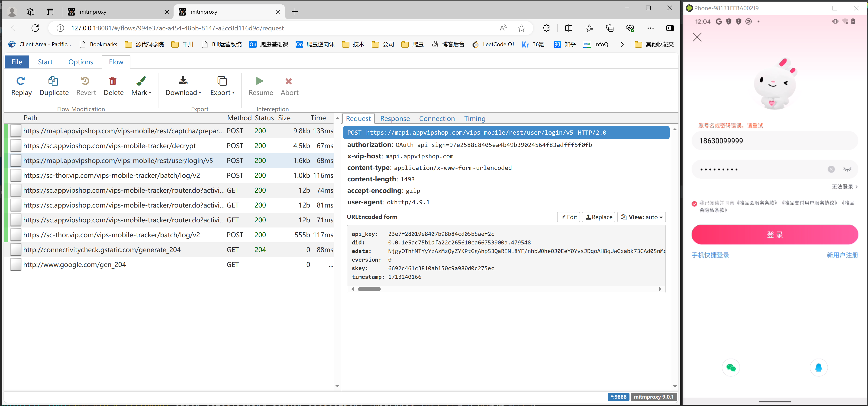This screenshot has height=406, width=868.
Task: Open browser collections icon
Action: [x=610, y=28]
